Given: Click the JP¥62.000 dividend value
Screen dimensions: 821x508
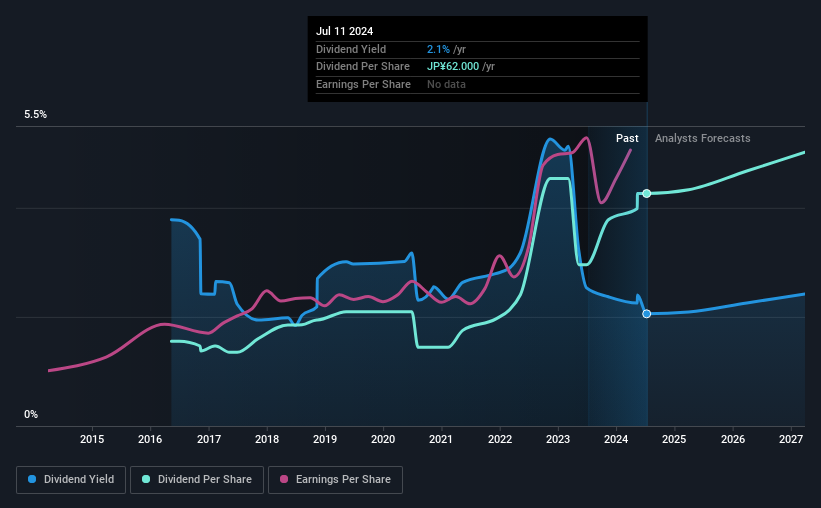Looking at the screenshot, I should (453, 67).
